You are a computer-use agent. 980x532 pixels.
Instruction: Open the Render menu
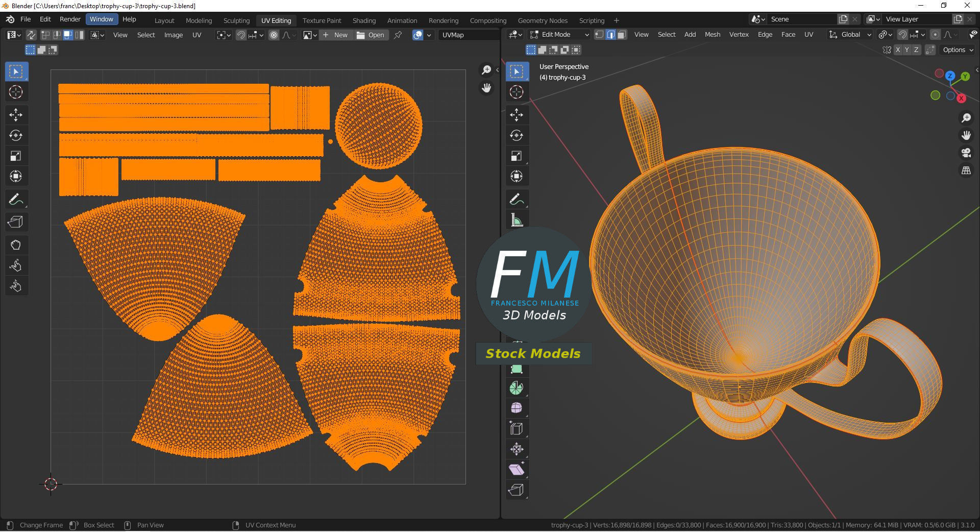point(70,19)
